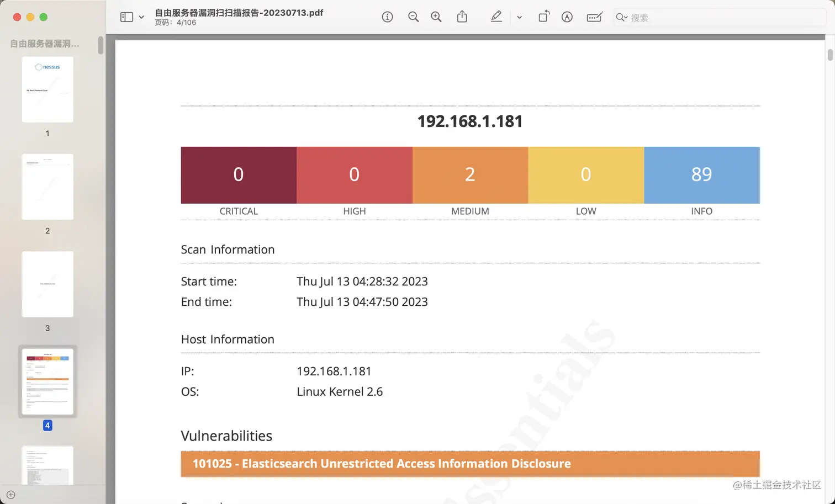
Task: Open search options magnifier dropdown
Action: [622, 18]
